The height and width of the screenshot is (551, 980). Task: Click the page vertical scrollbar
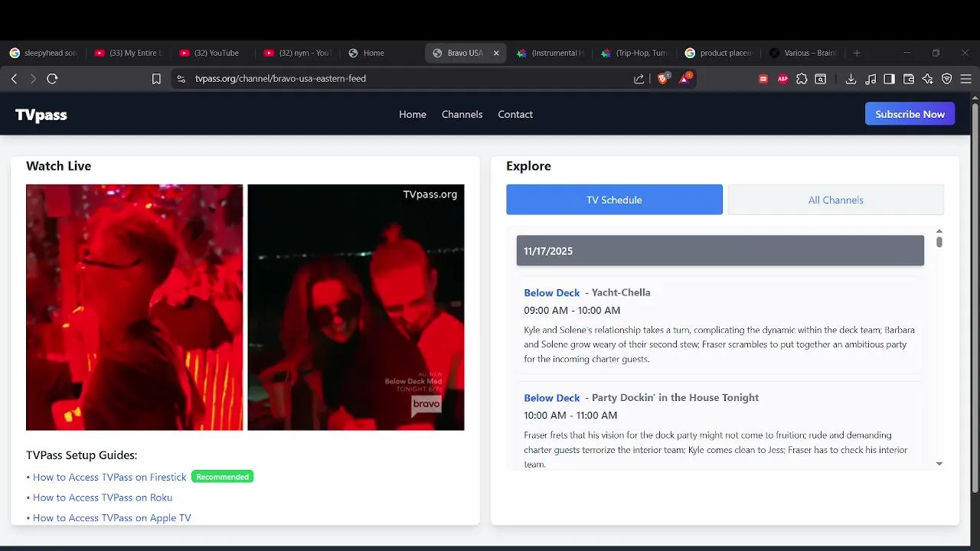click(x=975, y=298)
